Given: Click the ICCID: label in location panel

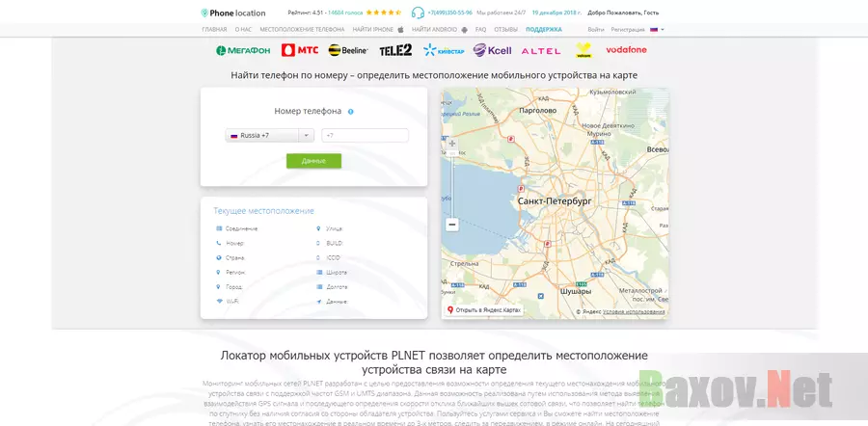Looking at the screenshot, I should pyautogui.click(x=334, y=257).
